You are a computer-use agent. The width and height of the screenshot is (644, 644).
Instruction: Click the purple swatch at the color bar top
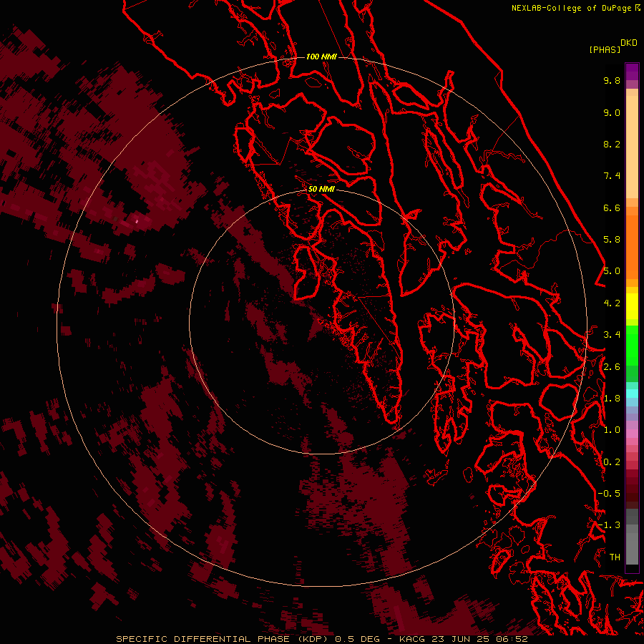[632, 72]
